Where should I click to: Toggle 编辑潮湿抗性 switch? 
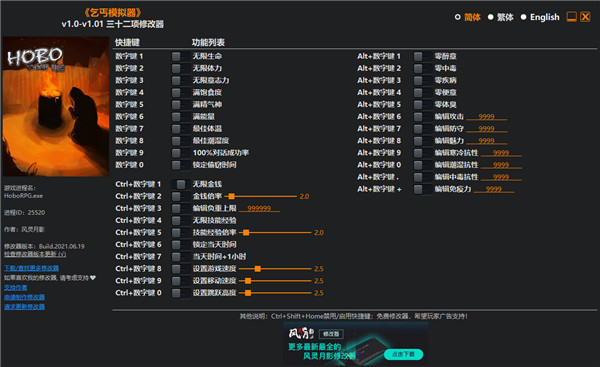click(422, 165)
